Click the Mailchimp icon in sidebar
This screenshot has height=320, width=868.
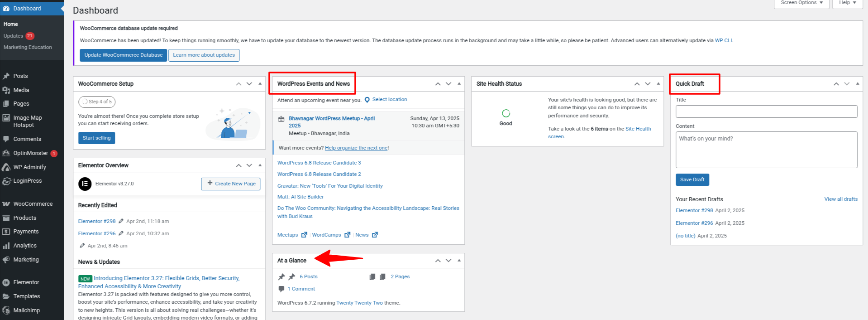click(6, 310)
